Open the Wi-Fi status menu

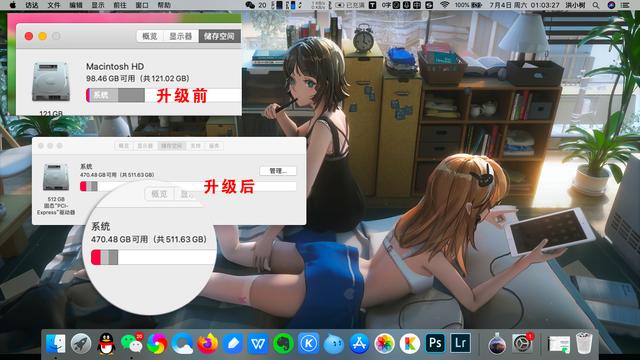point(444,5)
